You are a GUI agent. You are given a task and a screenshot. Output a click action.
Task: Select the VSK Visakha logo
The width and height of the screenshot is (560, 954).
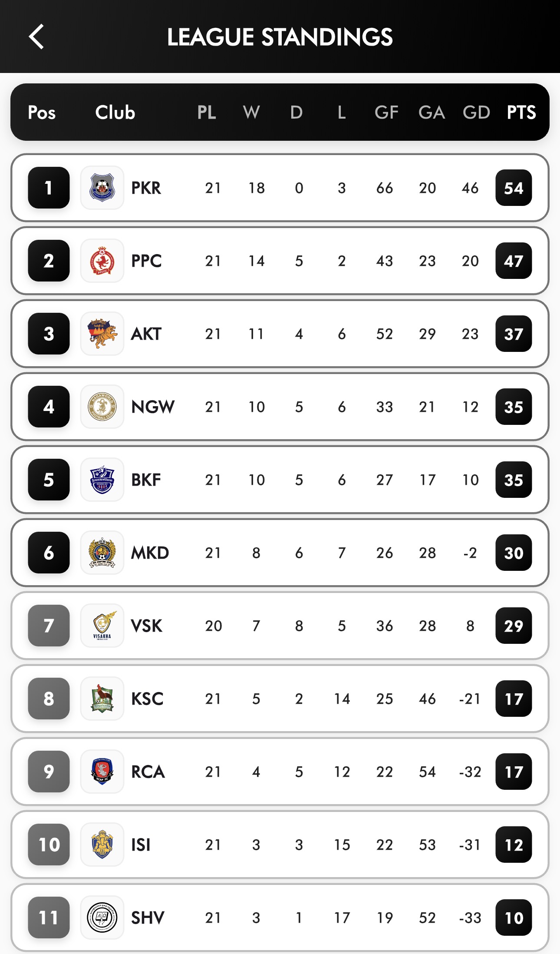click(x=102, y=626)
